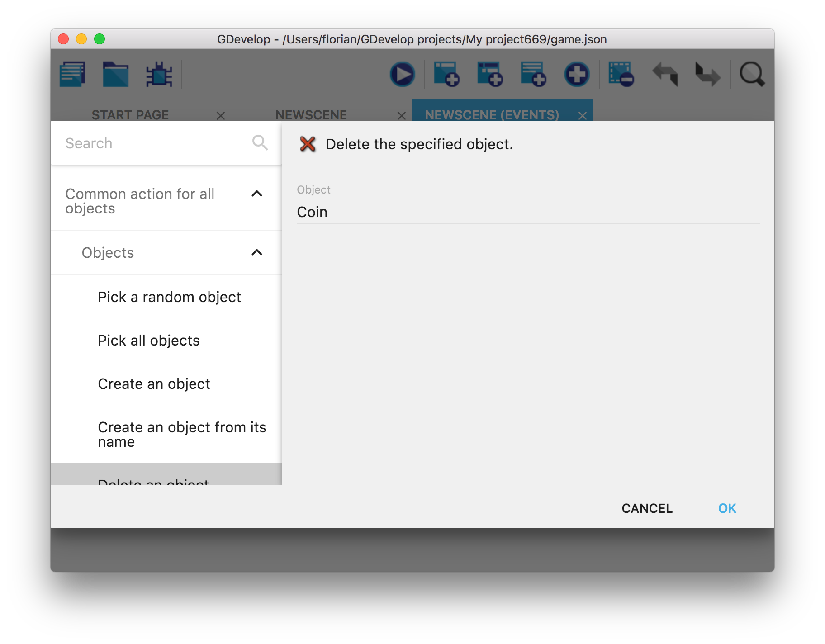This screenshot has width=825, height=644.
Task: Collapse the Common action for all objects group
Action: click(x=256, y=194)
